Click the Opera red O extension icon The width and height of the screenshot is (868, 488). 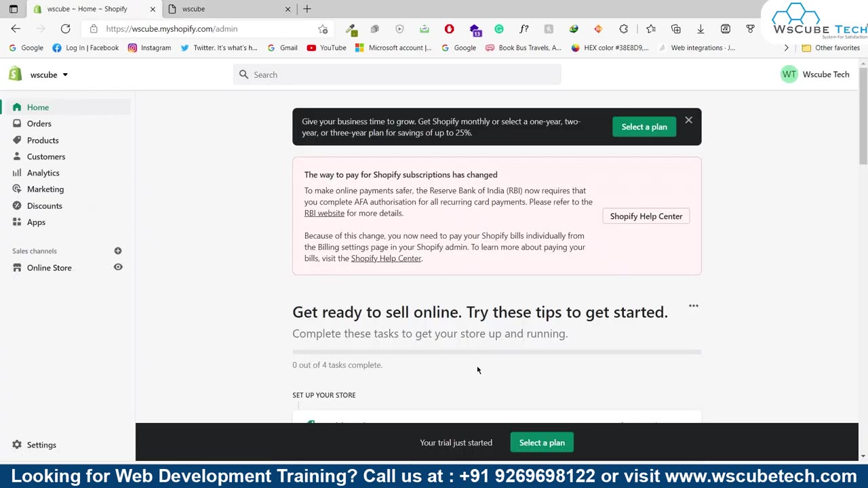point(449,29)
